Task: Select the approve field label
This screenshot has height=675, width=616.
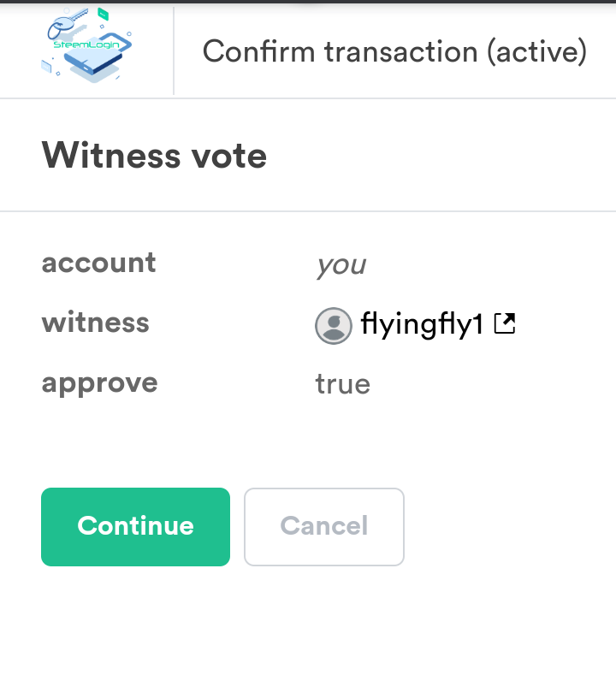Action: 99,384
